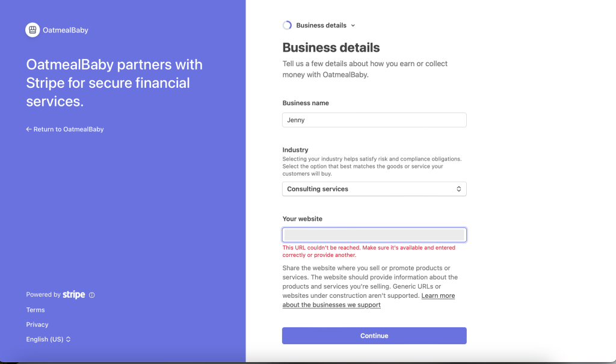Click the Powered by text in footer
Viewport: 616px width, 364px height.
pyautogui.click(x=43, y=294)
